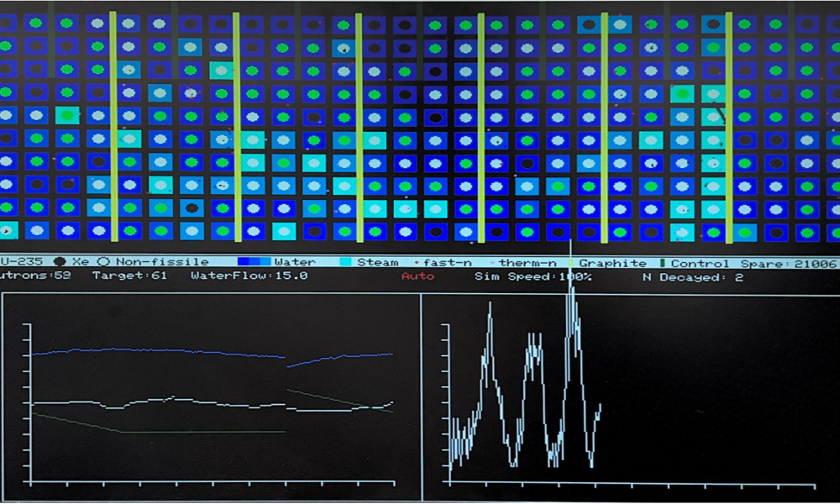Select the rightmost yellow control rod

[x=729, y=126]
